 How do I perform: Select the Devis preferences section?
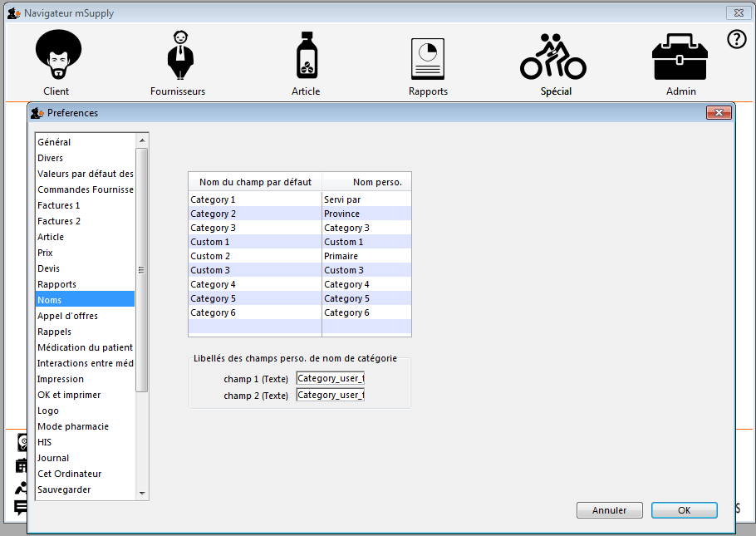(85, 268)
